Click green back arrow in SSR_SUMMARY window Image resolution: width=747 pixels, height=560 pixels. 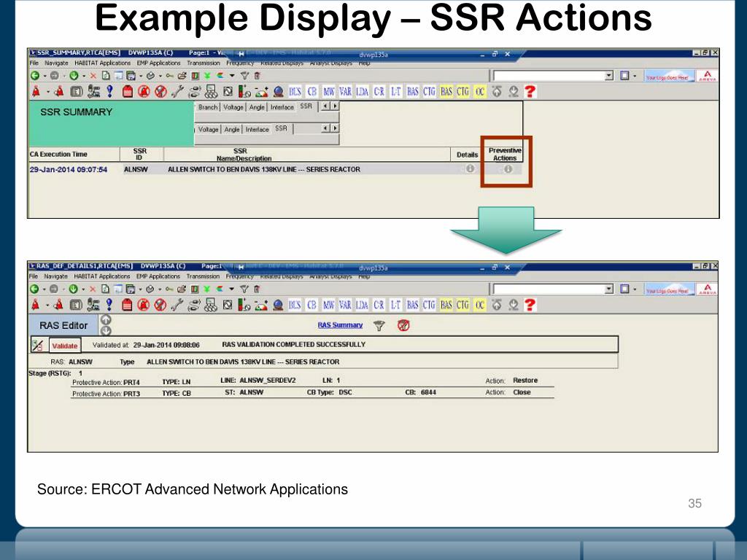(x=35, y=76)
